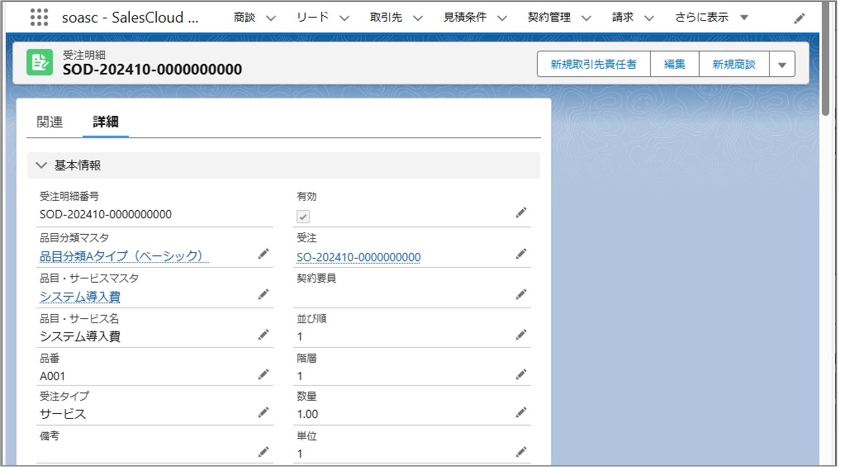Toggle the 有効 checkbox

pos(303,217)
